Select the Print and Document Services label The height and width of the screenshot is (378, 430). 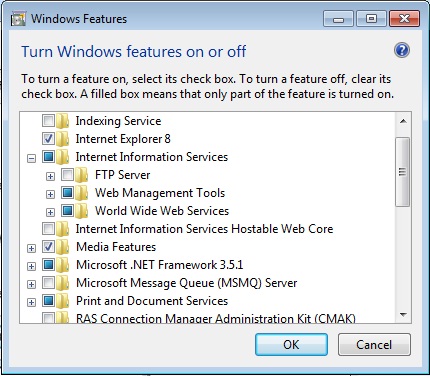(152, 301)
